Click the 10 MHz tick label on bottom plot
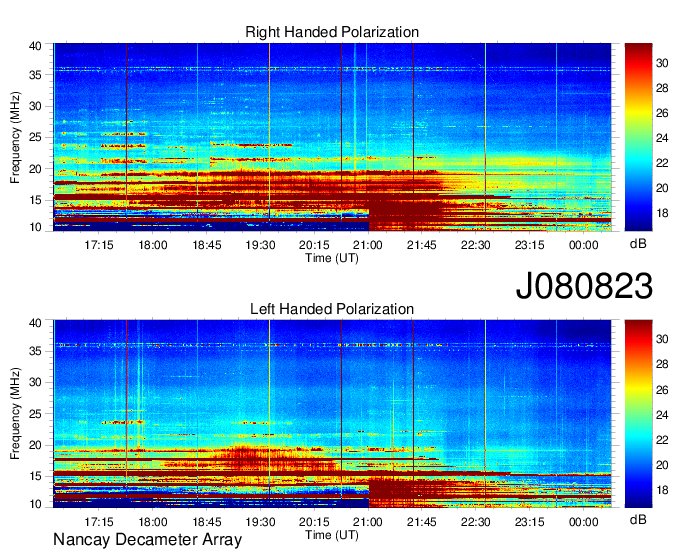The height and width of the screenshot is (552, 680). (x=35, y=504)
